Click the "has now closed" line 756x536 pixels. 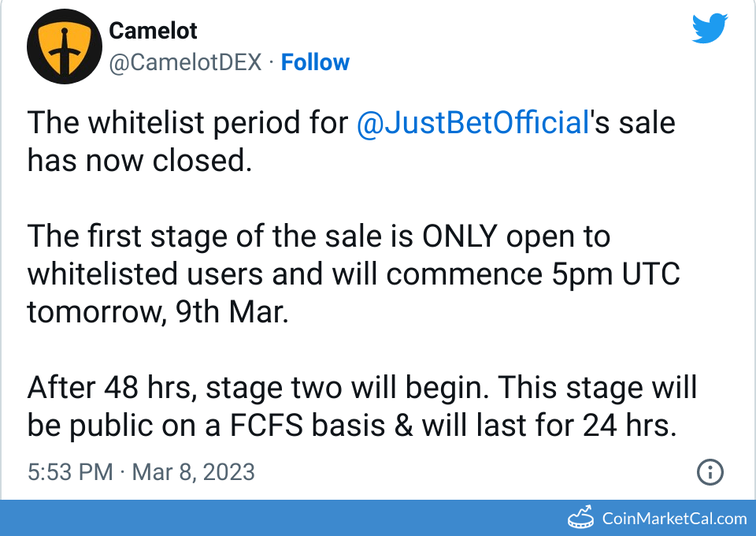pyautogui.click(x=139, y=160)
